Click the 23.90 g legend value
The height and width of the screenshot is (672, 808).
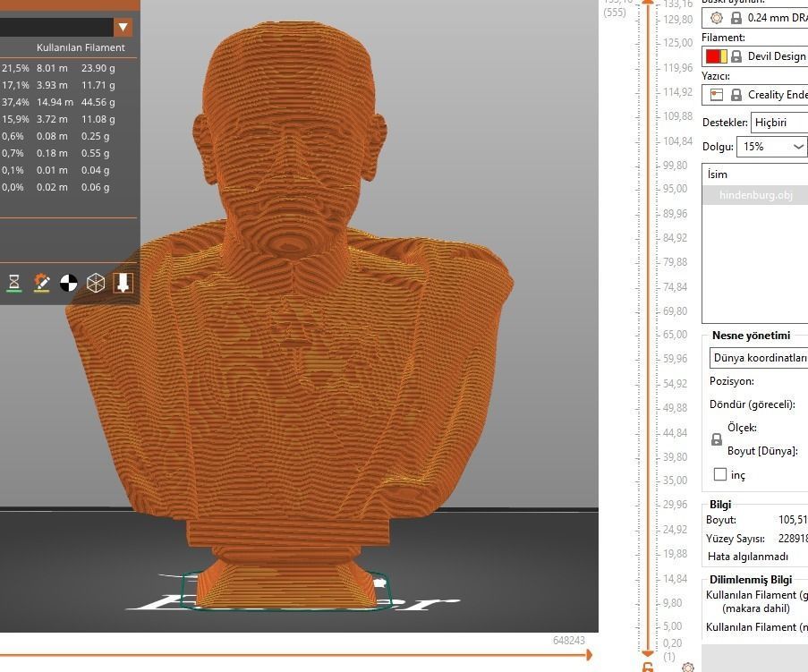98,68
